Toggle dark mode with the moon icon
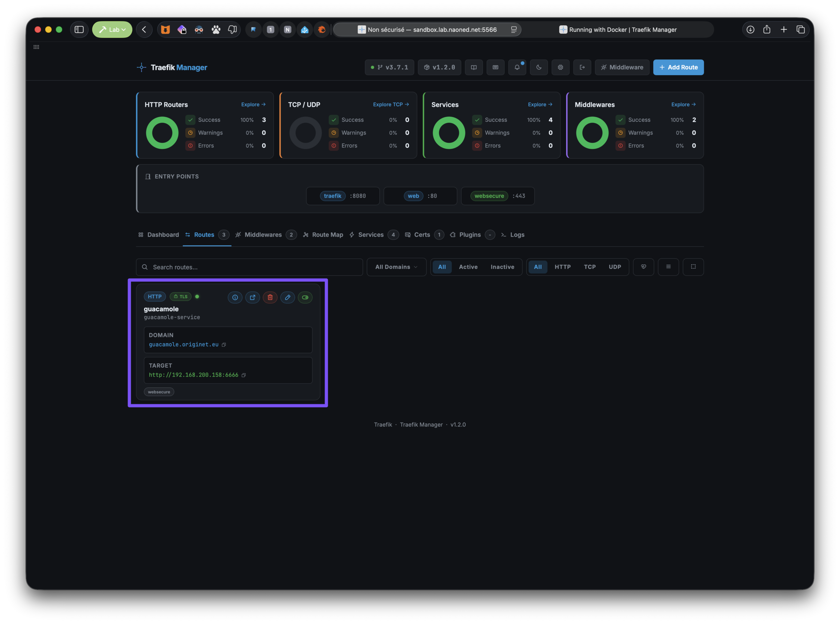This screenshot has height=624, width=840. pos(539,67)
